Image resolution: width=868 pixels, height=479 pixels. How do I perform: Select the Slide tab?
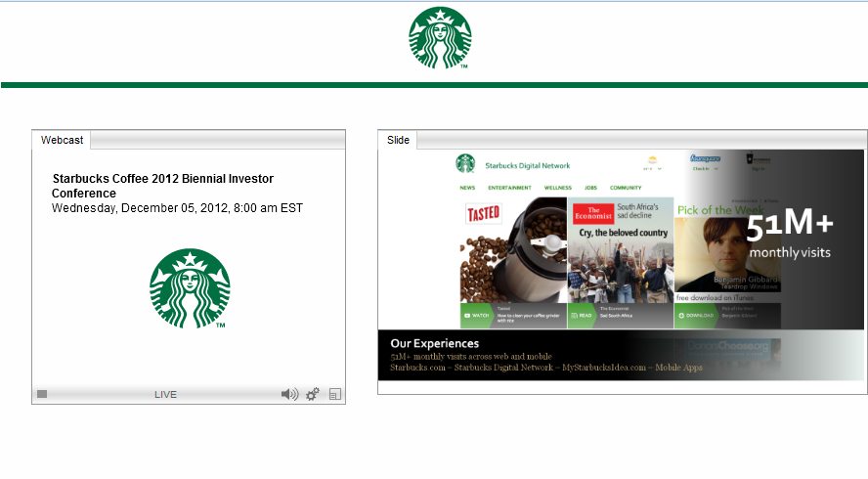pyautogui.click(x=398, y=140)
